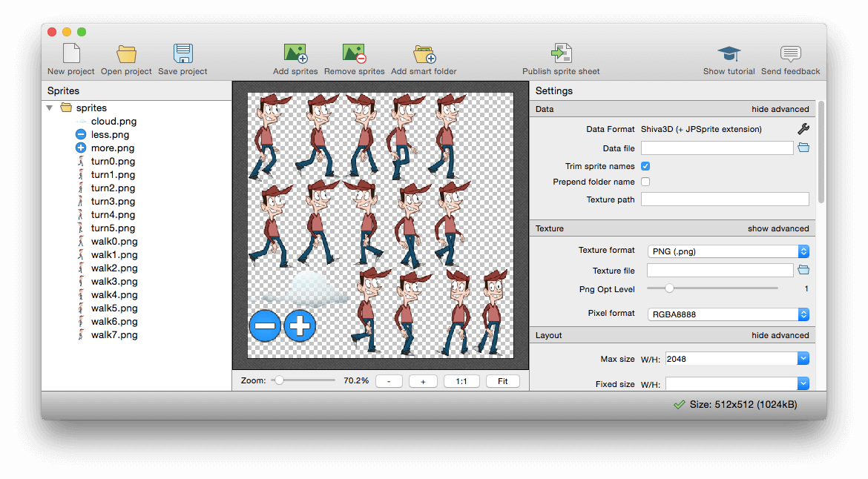The height and width of the screenshot is (479, 868).
Task: Collapse the sprites folder tree triangle
Action: click(x=50, y=108)
